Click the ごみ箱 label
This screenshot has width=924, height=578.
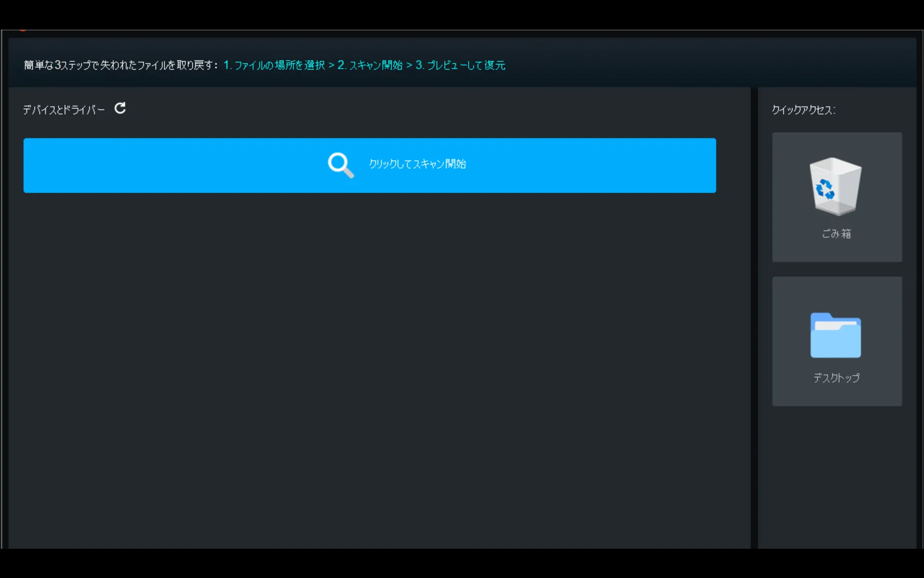coord(836,234)
